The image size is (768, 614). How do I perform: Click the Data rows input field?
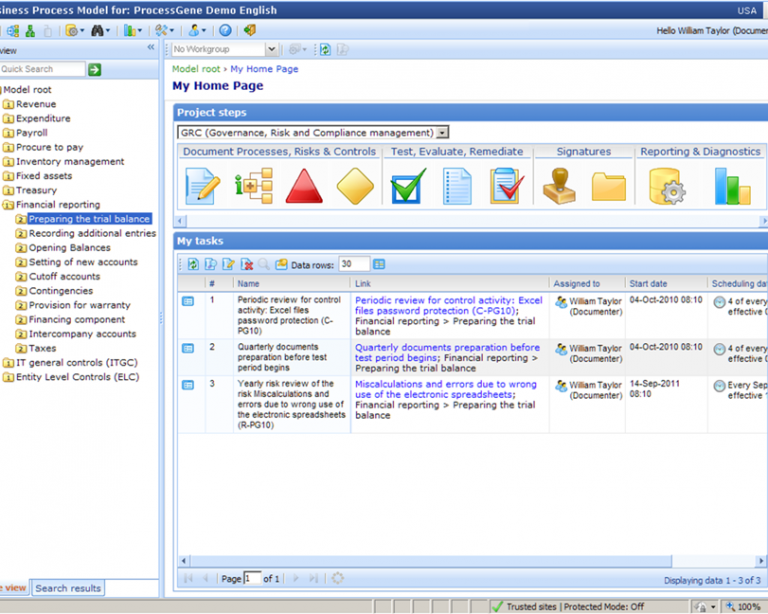point(353,265)
